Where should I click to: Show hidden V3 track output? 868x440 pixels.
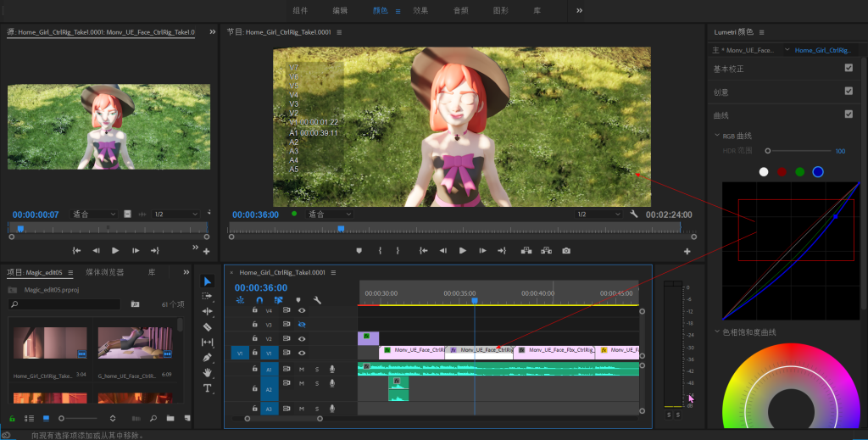302,325
